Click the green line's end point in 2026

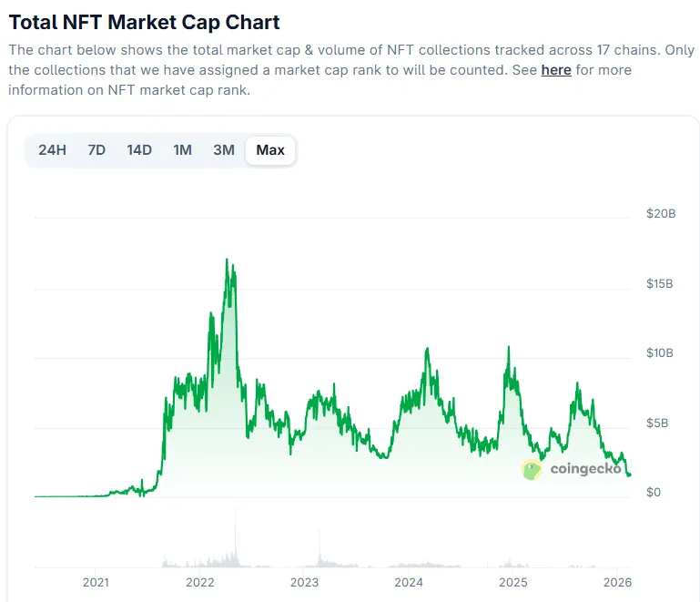(x=629, y=474)
